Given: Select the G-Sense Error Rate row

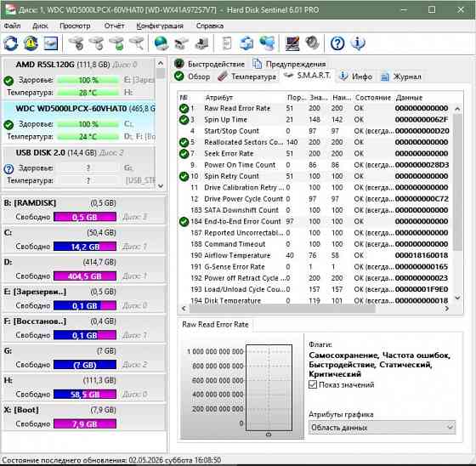Looking at the screenshot, I should click(x=314, y=267).
